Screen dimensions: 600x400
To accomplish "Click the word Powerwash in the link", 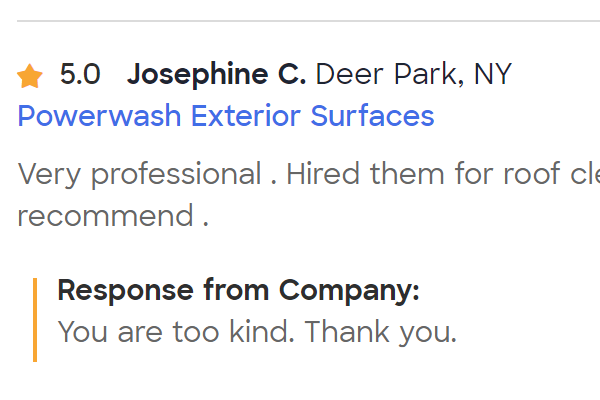I will [100, 116].
